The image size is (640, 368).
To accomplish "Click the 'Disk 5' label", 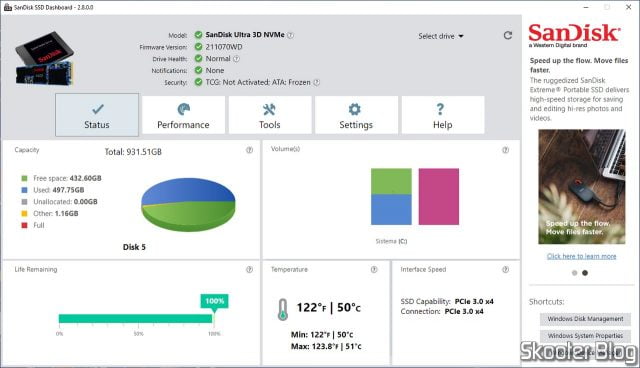I will 134,247.
